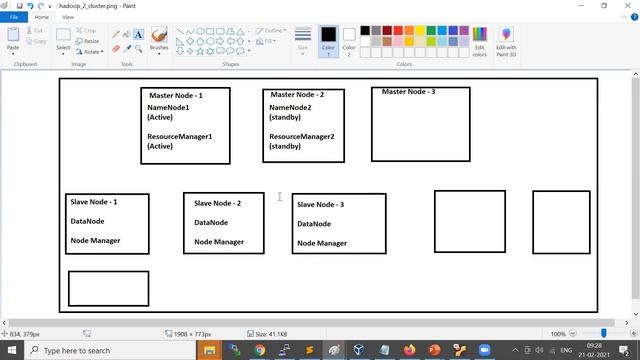Open the File menu
Screen dimensions: 640x360
(x=14, y=17)
